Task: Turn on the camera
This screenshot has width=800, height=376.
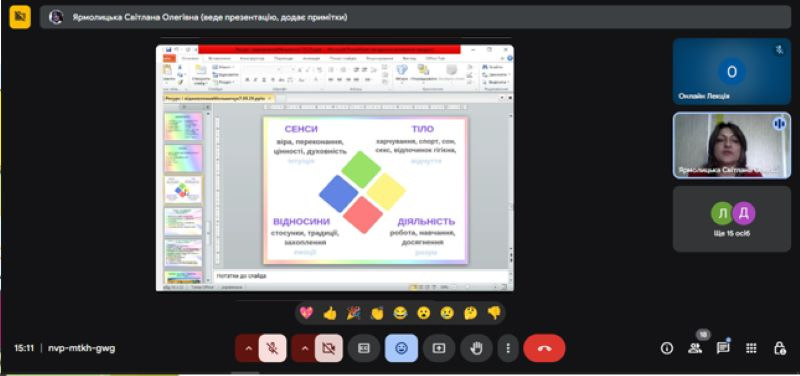Action: click(329, 348)
